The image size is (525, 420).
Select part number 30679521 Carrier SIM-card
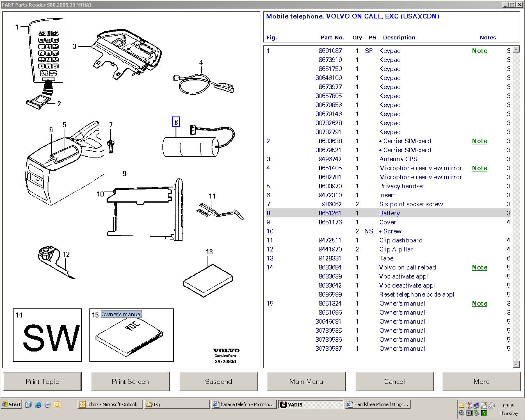(x=388, y=150)
